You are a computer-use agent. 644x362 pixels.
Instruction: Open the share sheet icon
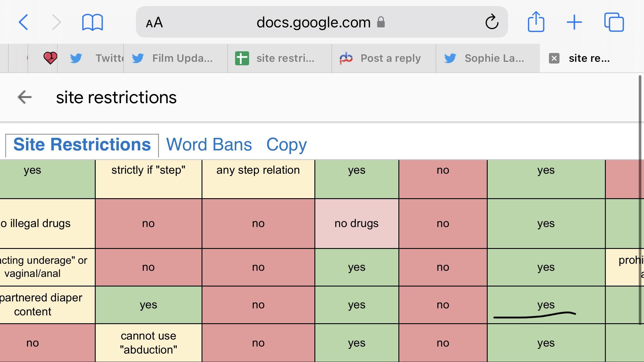[x=536, y=22]
